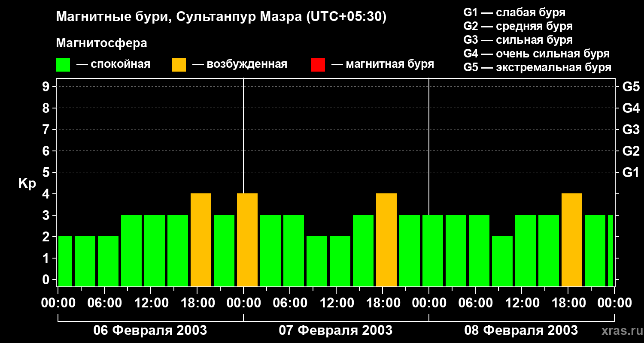Click the legend line 'G2 — средняя буря'
Screen dimensions: 644x343
pos(518,26)
